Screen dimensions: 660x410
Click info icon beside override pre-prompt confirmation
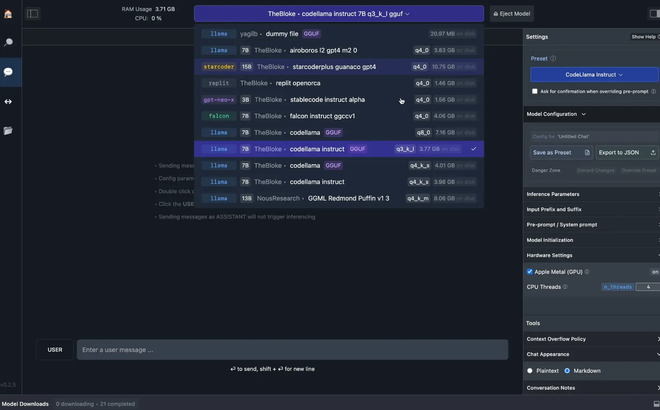(653, 91)
